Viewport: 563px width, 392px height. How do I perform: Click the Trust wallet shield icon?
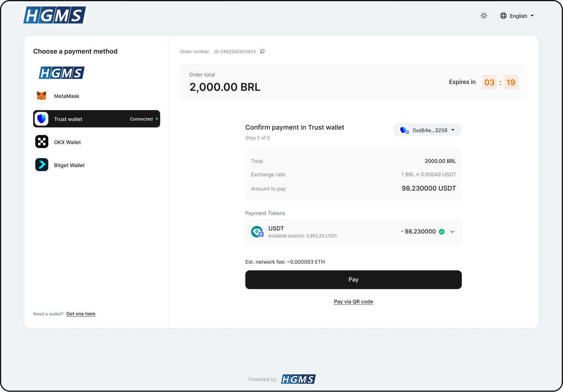pos(42,119)
